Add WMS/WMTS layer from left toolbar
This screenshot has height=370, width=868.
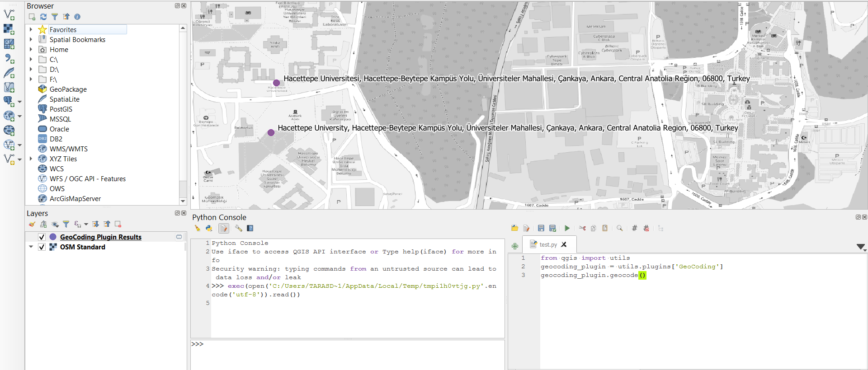point(9,116)
